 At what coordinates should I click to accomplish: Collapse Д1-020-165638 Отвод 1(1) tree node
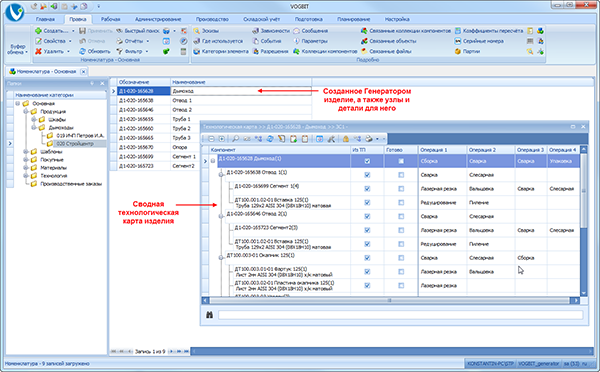pos(221,175)
